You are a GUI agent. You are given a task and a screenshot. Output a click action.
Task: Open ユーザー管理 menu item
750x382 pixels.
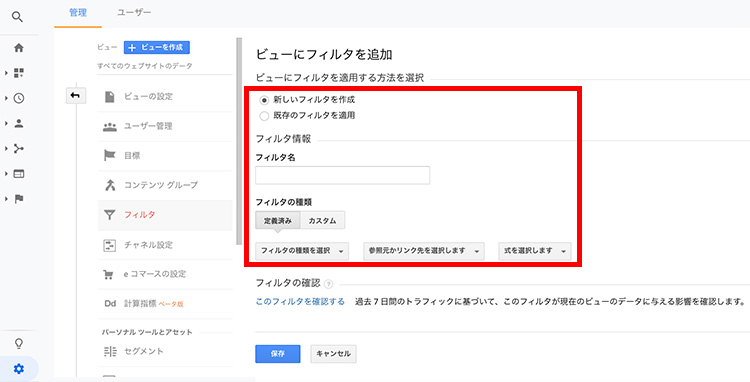tap(165, 127)
